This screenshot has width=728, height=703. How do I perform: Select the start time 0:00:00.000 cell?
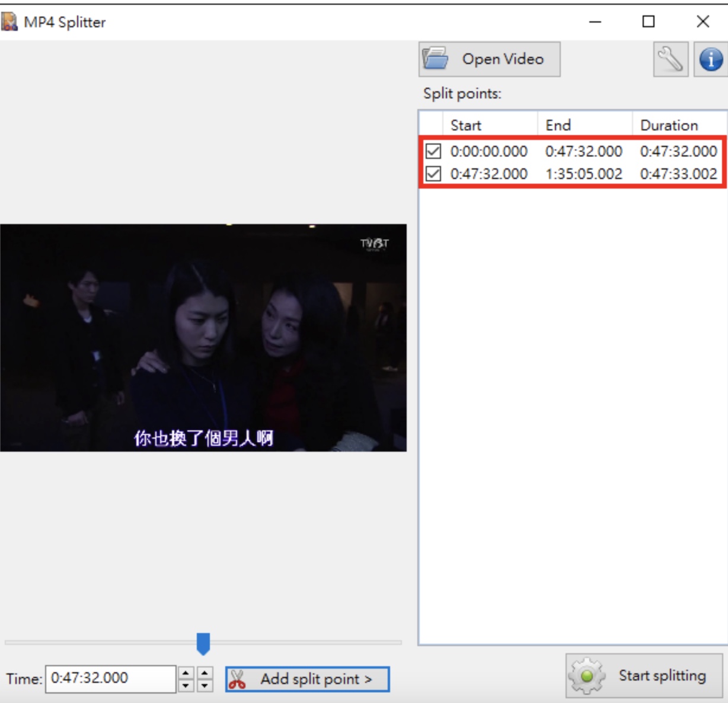pos(489,151)
